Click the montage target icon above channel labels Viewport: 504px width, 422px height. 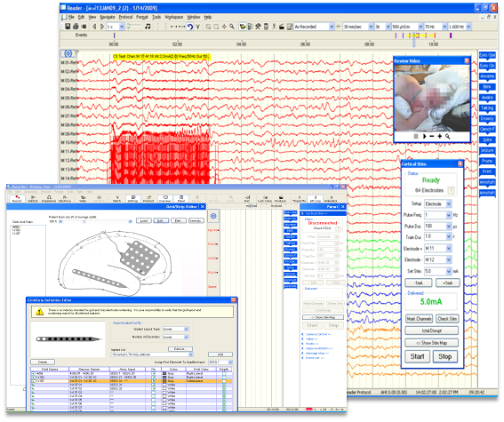click(x=68, y=53)
